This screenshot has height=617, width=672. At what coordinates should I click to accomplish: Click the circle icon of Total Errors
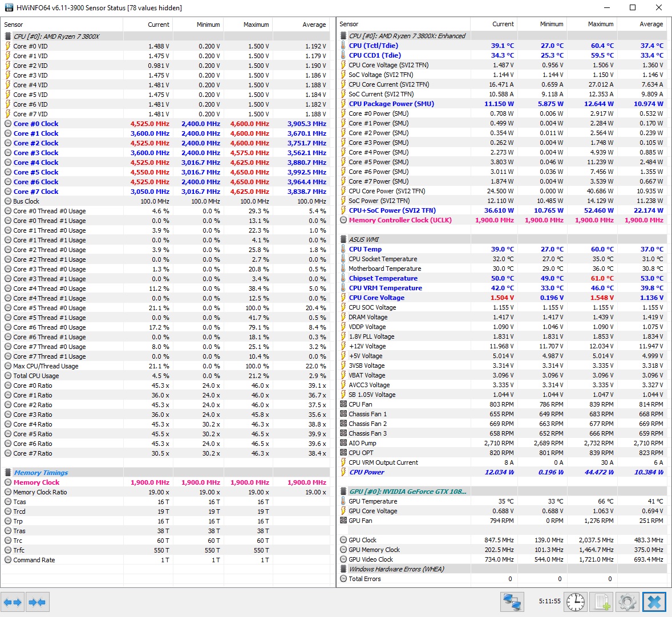(343, 578)
